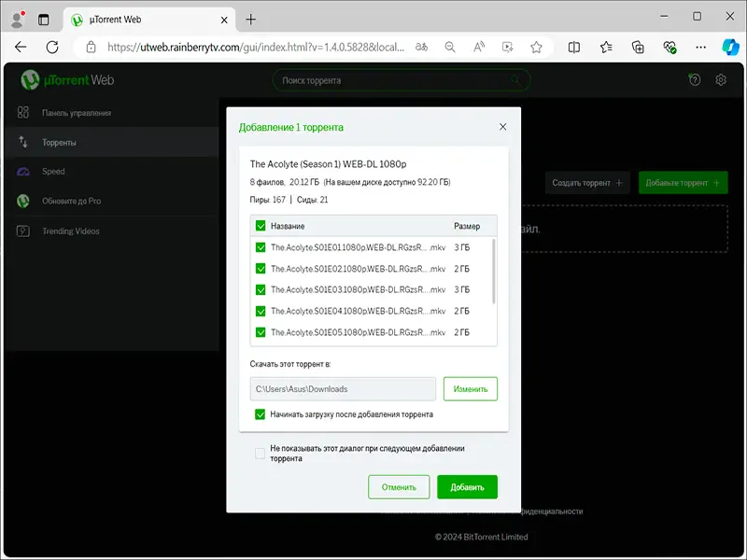This screenshot has height=560, width=747.
Task: Click torrent title The Acolyte (Season 1)
Action: coord(329,164)
